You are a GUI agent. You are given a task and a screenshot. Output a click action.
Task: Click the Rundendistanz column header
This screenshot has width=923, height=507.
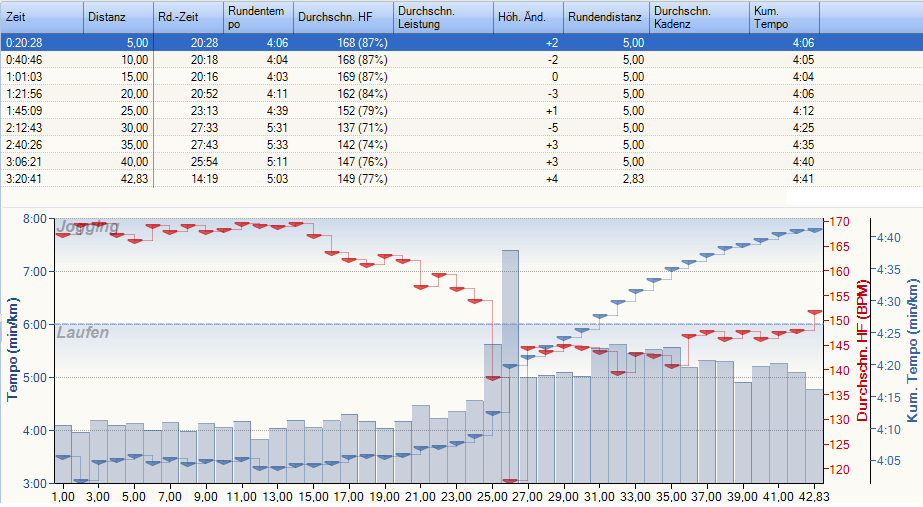606,17
